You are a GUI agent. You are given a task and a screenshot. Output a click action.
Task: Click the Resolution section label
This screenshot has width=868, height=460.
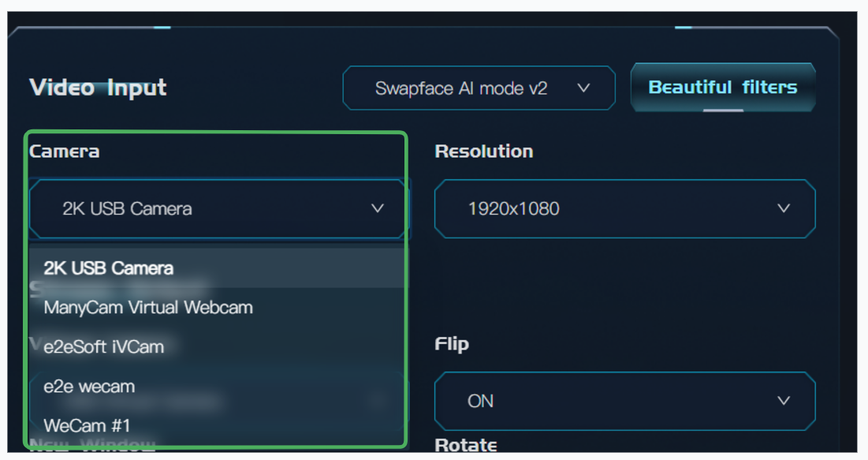[483, 151]
